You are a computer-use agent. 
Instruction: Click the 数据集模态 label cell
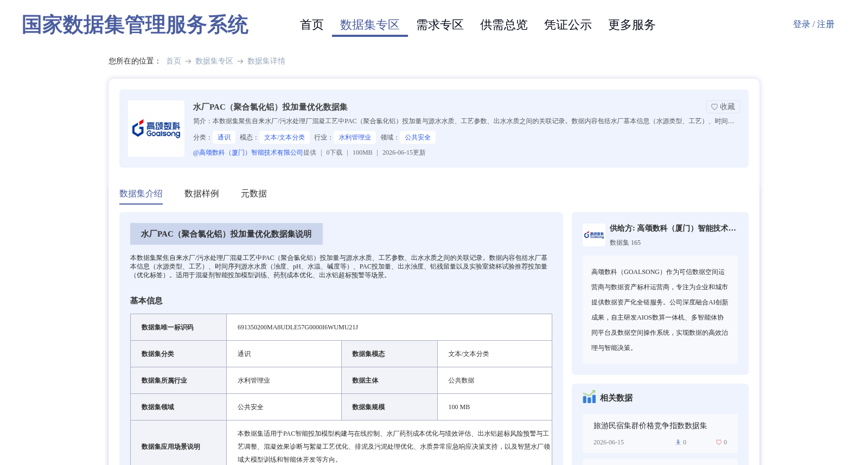pos(390,354)
